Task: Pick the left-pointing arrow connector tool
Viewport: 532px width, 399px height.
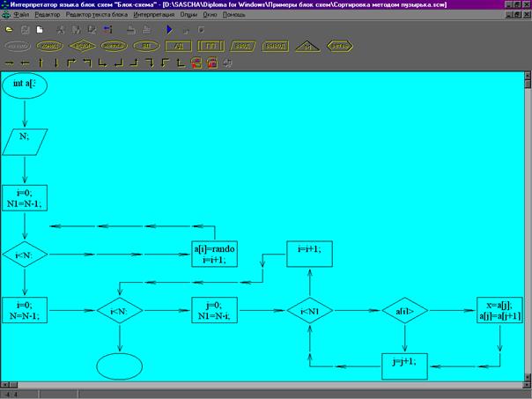Action: [x=25, y=63]
